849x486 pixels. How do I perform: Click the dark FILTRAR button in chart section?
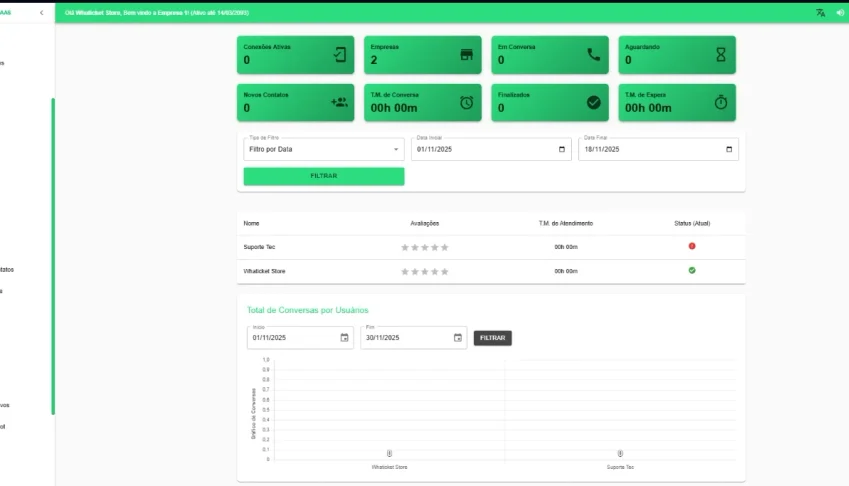pyautogui.click(x=493, y=338)
